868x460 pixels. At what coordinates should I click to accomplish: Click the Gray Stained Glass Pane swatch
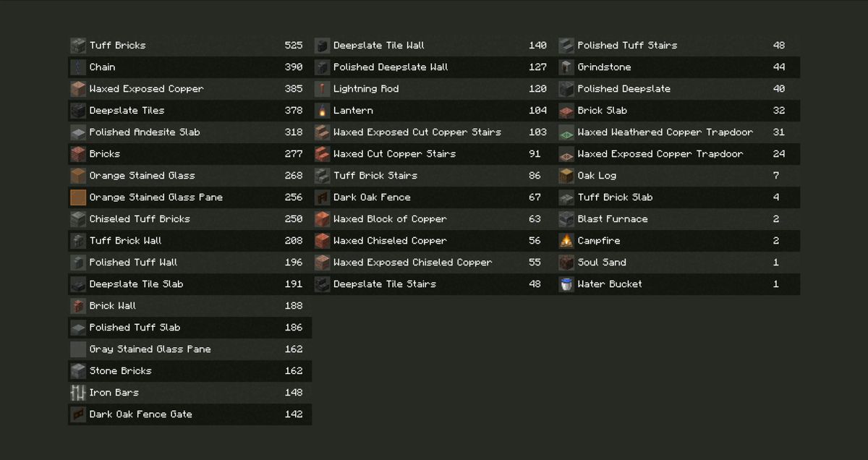point(78,349)
